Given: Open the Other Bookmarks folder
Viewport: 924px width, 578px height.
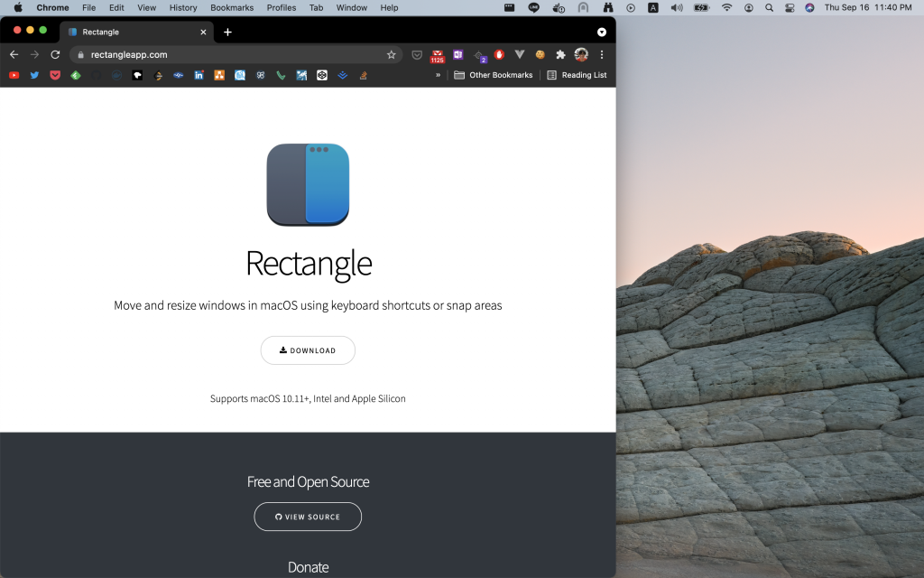Looking at the screenshot, I should pyautogui.click(x=494, y=75).
